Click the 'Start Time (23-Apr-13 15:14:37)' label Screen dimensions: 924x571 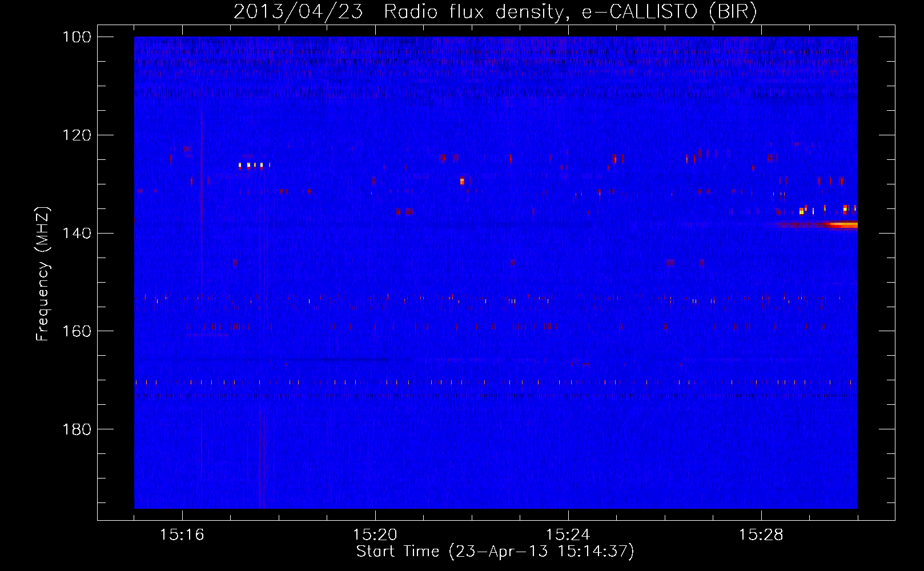pyautogui.click(x=495, y=552)
